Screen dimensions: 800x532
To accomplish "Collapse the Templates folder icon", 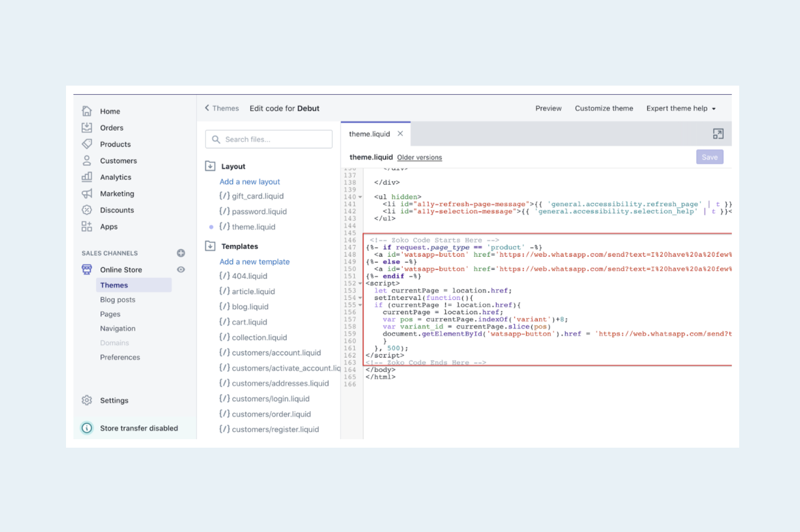I will click(x=210, y=246).
